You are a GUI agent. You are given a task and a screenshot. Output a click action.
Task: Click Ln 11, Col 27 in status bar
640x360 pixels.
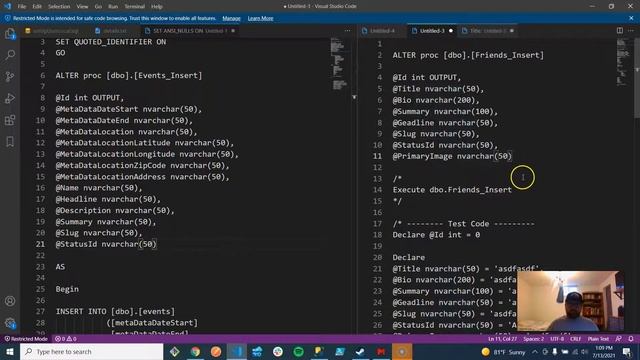pyautogui.click(x=502, y=339)
